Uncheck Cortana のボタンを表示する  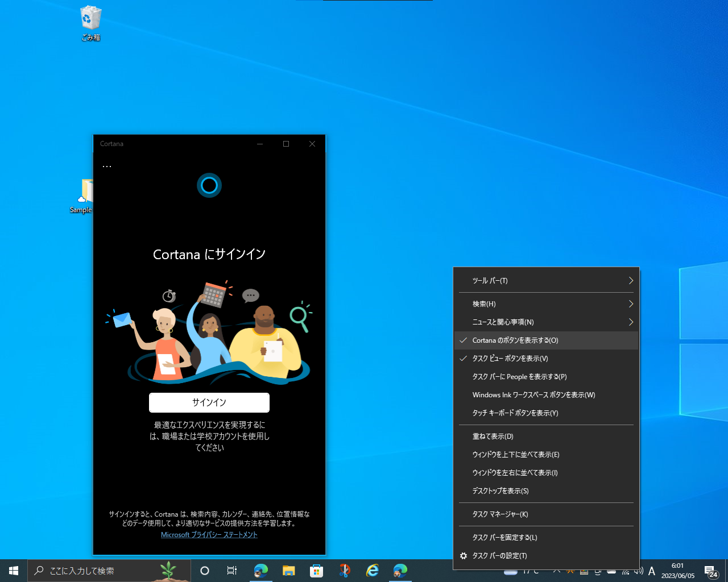coord(515,340)
